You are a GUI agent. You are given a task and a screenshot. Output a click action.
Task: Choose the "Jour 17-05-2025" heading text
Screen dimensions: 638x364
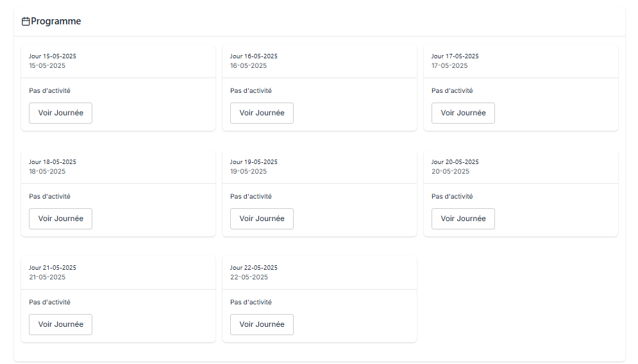point(455,56)
